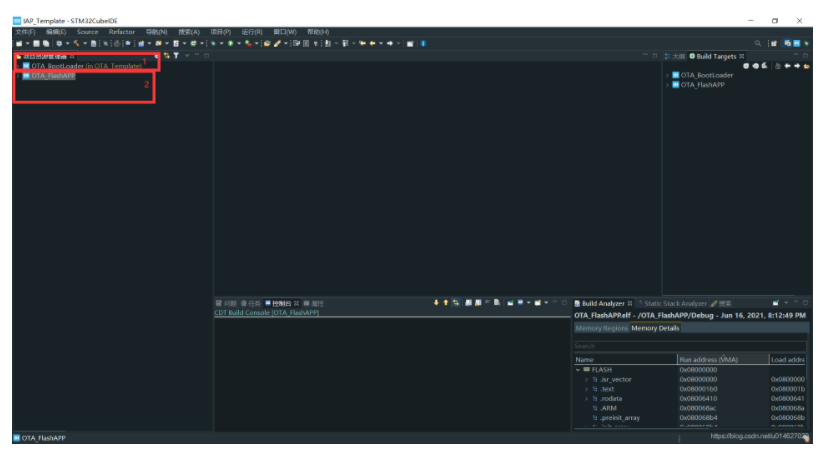822x464 pixels.
Task: Click the up arrow icon in console toolbar
Action: point(446,302)
